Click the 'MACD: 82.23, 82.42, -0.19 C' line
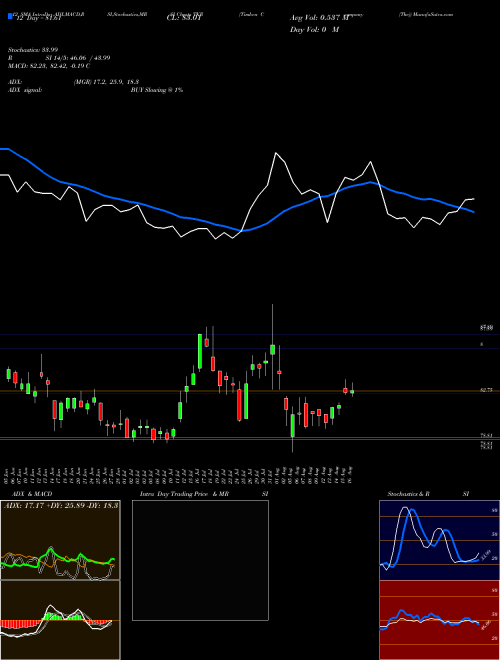This screenshot has height=660, width=500. pos(49,66)
